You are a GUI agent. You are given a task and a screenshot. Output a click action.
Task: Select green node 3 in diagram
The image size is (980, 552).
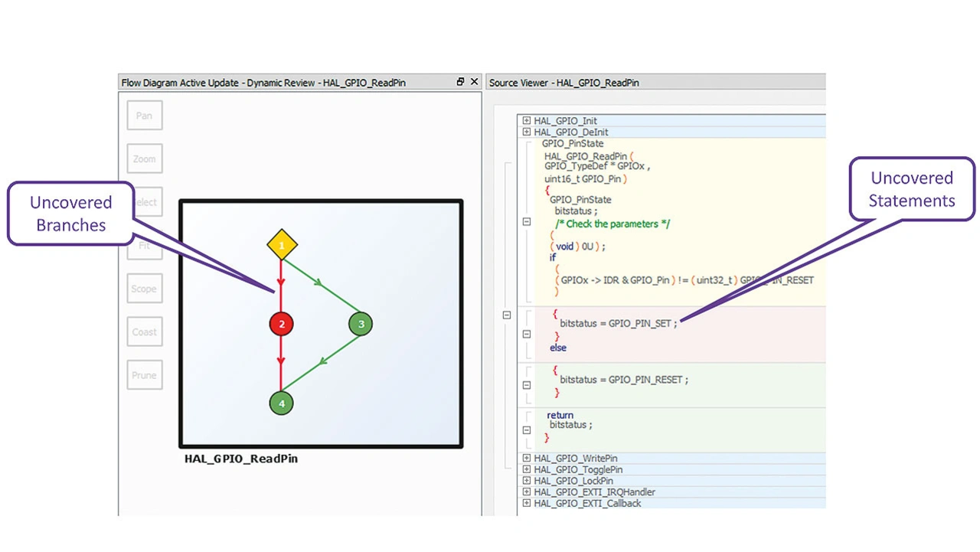pyautogui.click(x=361, y=324)
